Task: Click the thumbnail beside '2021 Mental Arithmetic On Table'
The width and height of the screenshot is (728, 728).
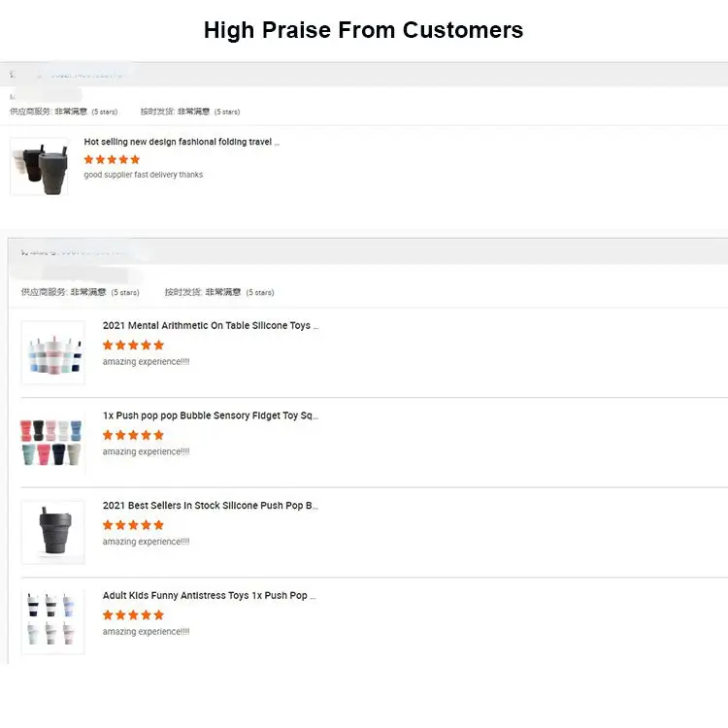Action: pyautogui.click(x=52, y=352)
